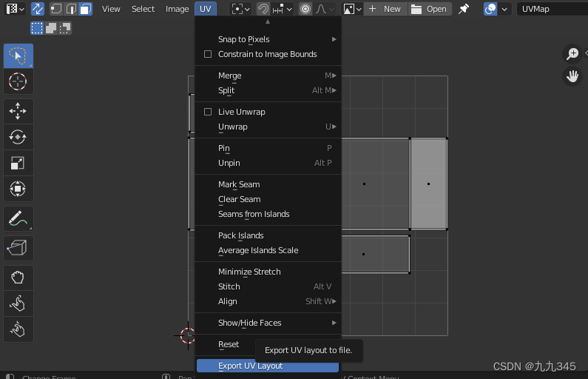
Task: Open the Select menu
Action: [143, 9]
